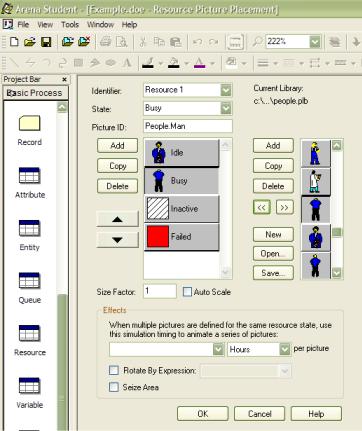Check the Seize Area option
The width and height of the screenshot is (362, 431).
tap(114, 387)
